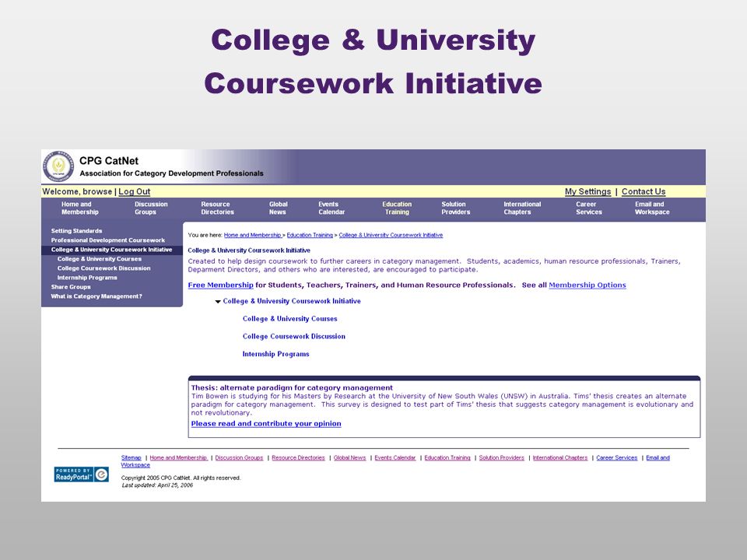Open the Membership Options link
This screenshot has height=560, width=747.
click(587, 285)
